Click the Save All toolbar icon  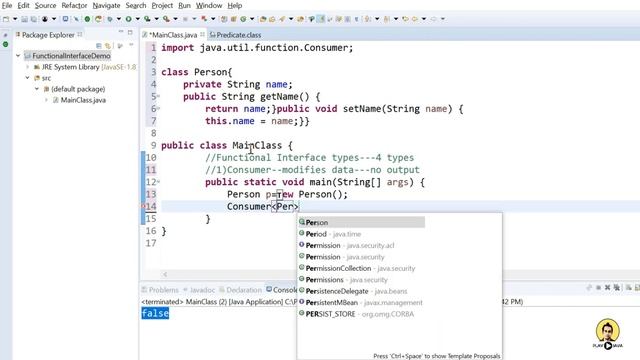click(x=33, y=19)
